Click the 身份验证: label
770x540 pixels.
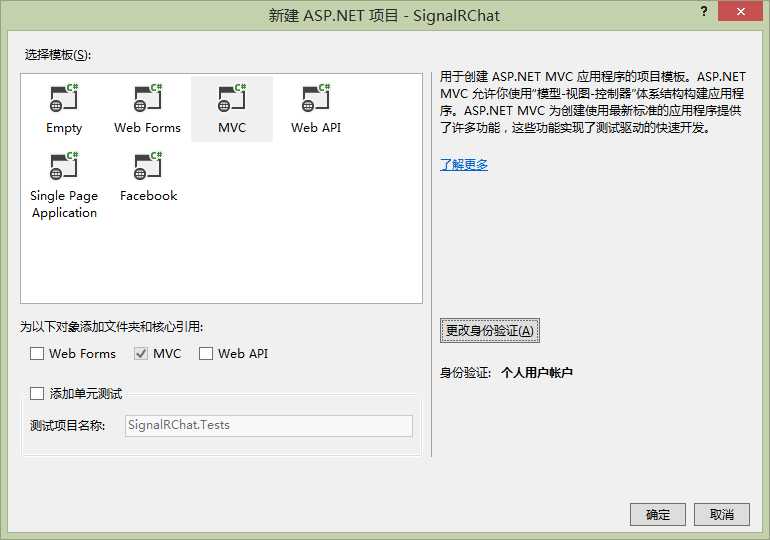click(465, 373)
